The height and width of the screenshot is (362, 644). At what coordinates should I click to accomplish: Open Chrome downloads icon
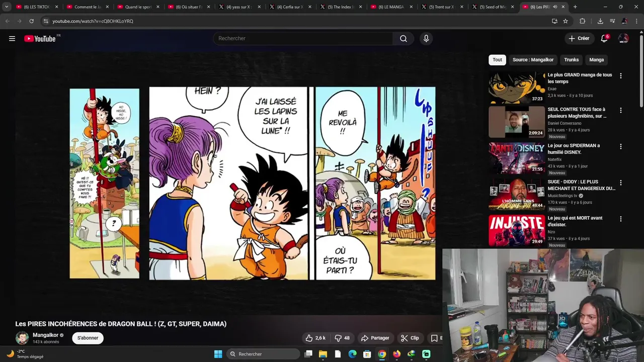click(x=600, y=21)
